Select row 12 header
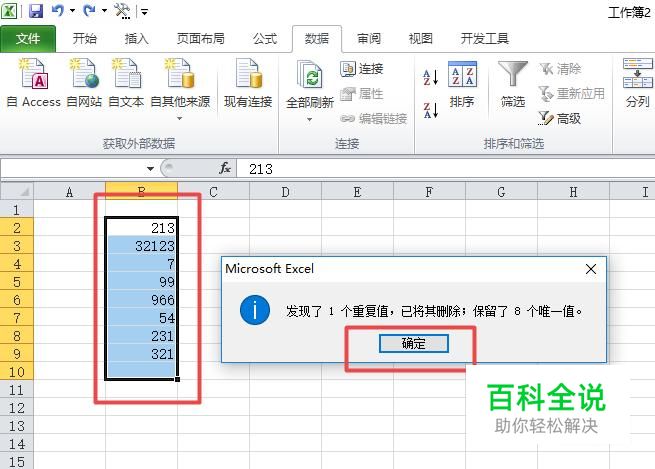 (17, 408)
